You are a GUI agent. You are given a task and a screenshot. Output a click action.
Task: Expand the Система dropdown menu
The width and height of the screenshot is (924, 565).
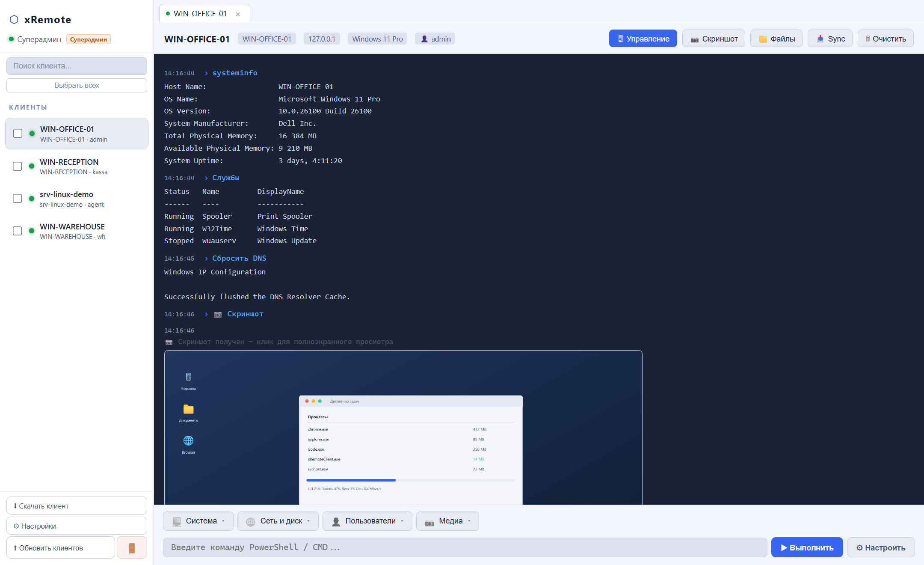click(198, 521)
